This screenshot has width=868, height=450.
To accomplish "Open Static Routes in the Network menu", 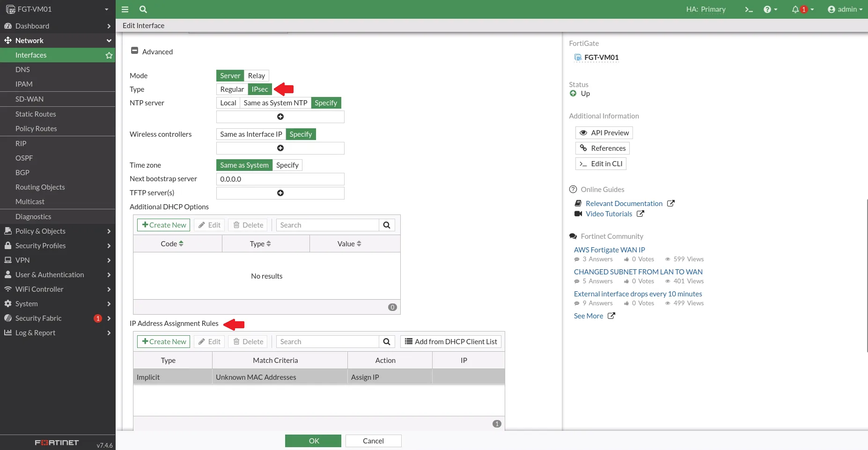I will pyautogui.click(x=36, y=114).
